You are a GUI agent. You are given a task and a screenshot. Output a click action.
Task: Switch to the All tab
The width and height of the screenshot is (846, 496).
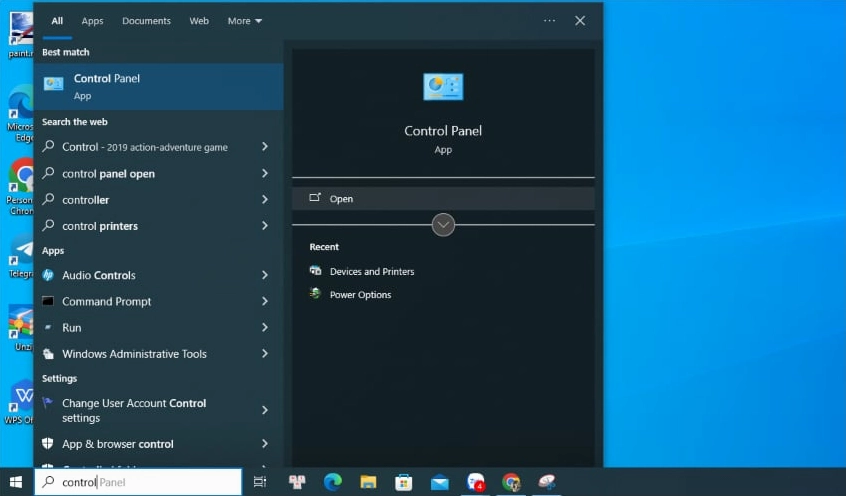click(57, 21)
